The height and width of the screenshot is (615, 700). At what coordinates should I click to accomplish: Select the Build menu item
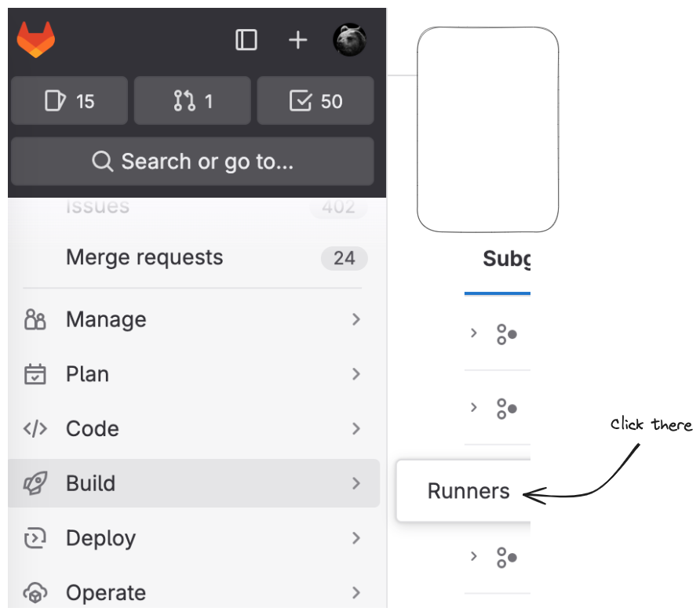(194, 483)
